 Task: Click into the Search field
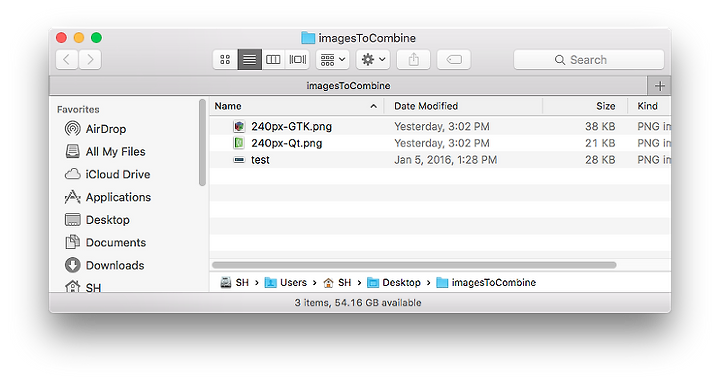coord(589,60)
